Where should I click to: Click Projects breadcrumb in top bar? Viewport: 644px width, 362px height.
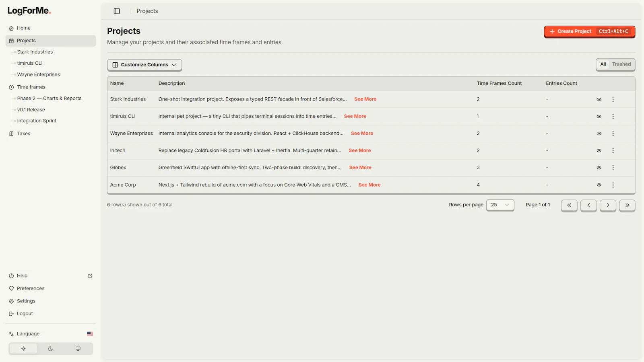pos(147,11)
